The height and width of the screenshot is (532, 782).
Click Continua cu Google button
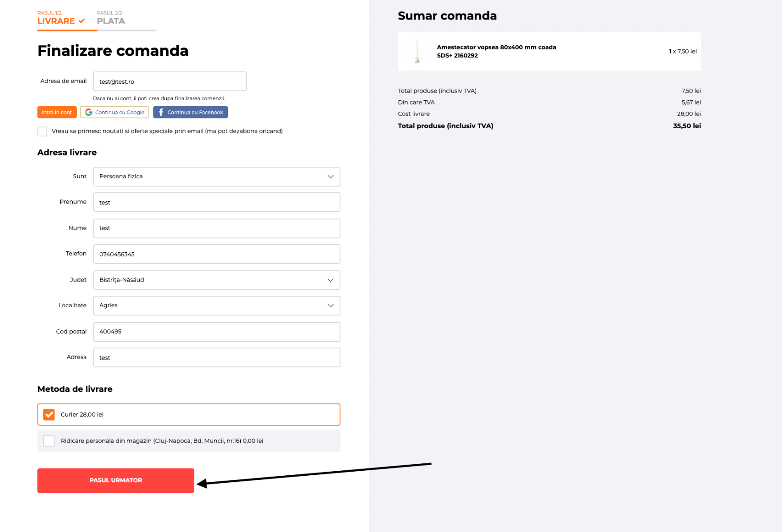coord(115,112)
